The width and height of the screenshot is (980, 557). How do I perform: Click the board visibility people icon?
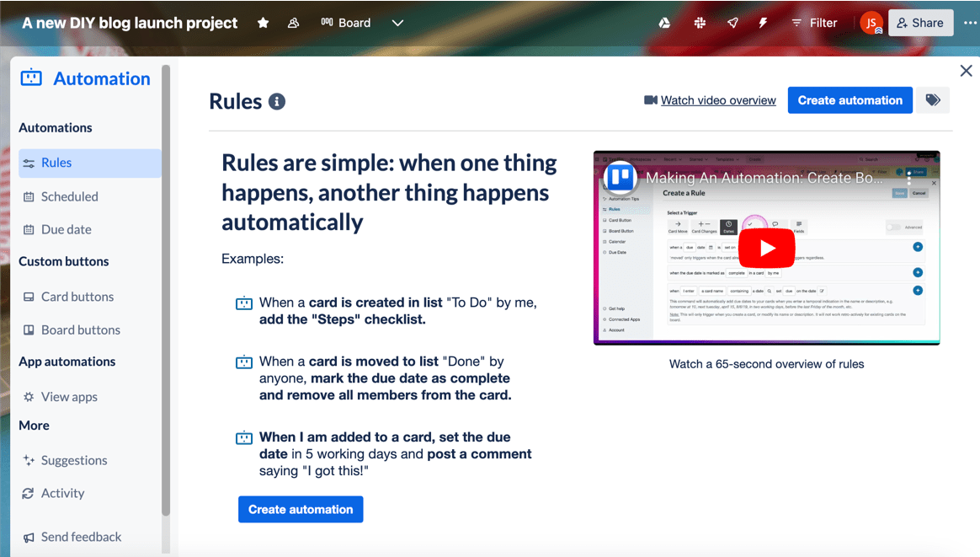[x=293, y=23]
